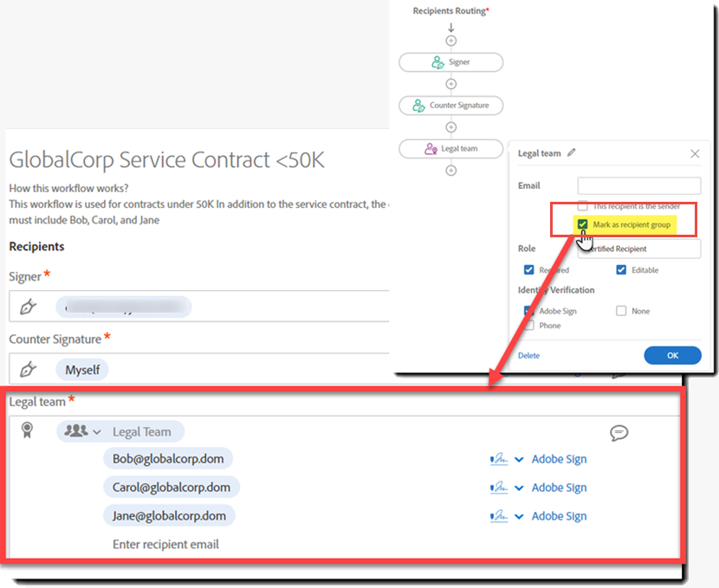Uncheck 'Mark as recipient group'
The height and width of the screenshot is (588, 719).
click(x=582, y=224)
